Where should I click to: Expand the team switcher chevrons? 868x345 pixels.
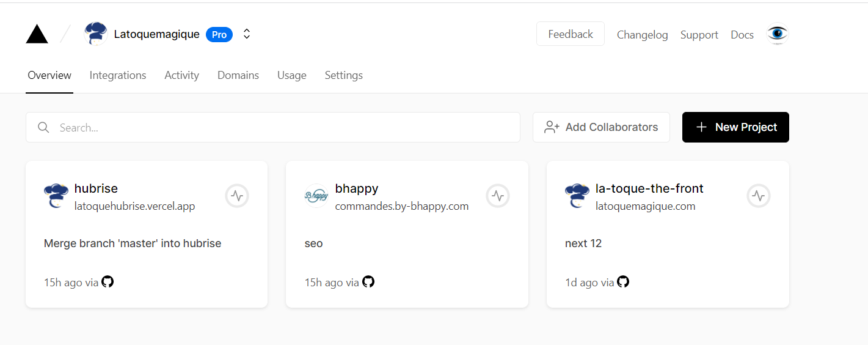247,34
